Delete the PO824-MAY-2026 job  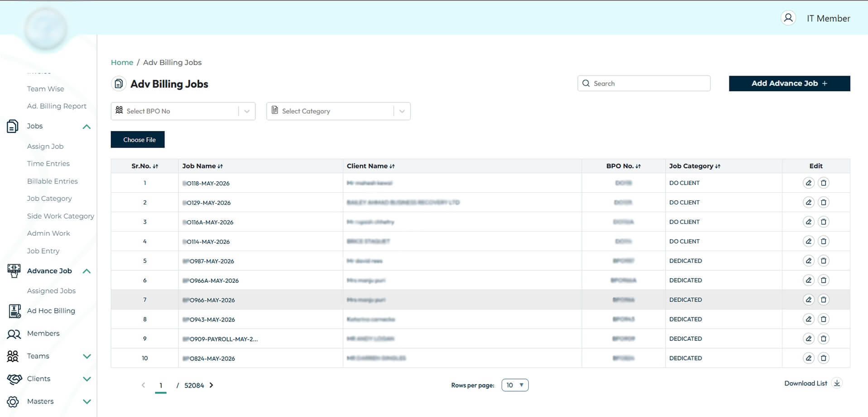(x=824, y=359)
